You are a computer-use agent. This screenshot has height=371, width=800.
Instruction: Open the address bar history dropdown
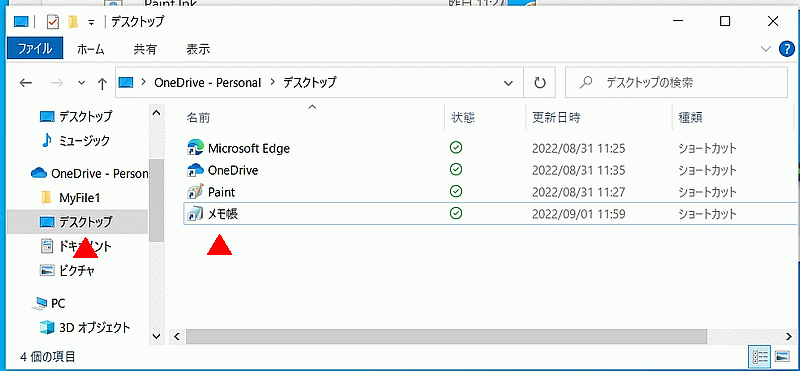(508, 83)
